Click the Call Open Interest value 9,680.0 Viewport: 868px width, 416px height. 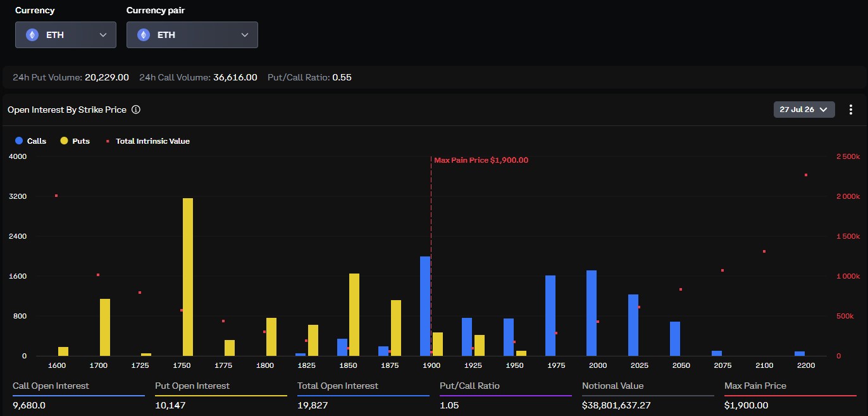click(28, 405)
